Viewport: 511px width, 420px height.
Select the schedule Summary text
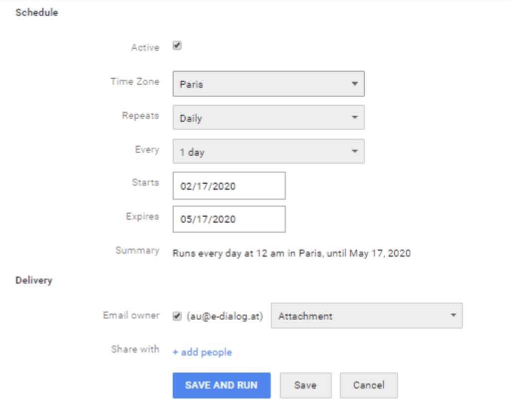point(291,253)
